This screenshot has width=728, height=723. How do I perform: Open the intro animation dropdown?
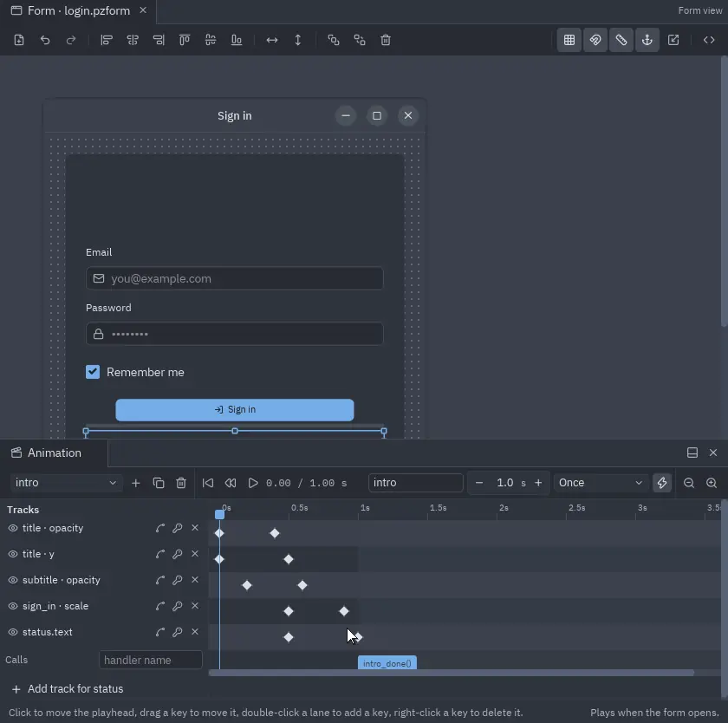pos(66,483)
